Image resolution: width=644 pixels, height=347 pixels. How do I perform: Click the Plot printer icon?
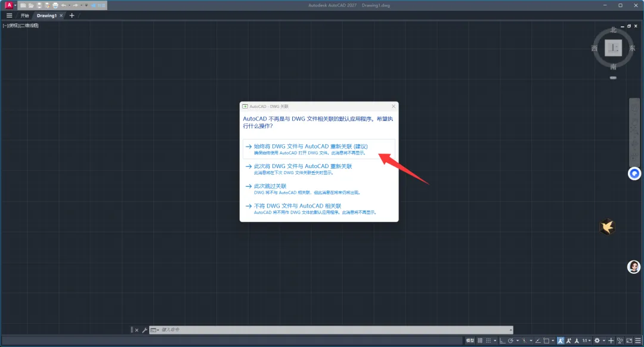pyautogui.click(x=55, y=5)
